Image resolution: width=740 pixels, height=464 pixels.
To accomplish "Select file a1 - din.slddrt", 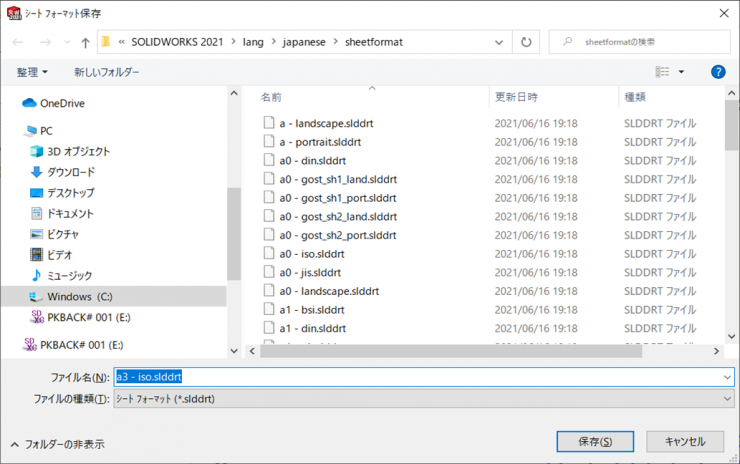I will (x=312, y=329).
